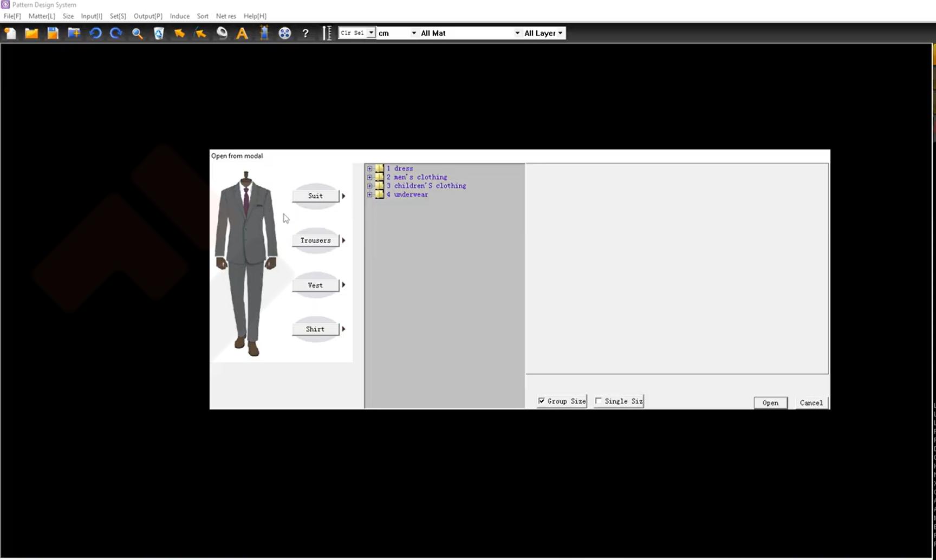The image size is (936, 560).
Task: Click the Open button in dialog
Action: (x=770, y=403)
